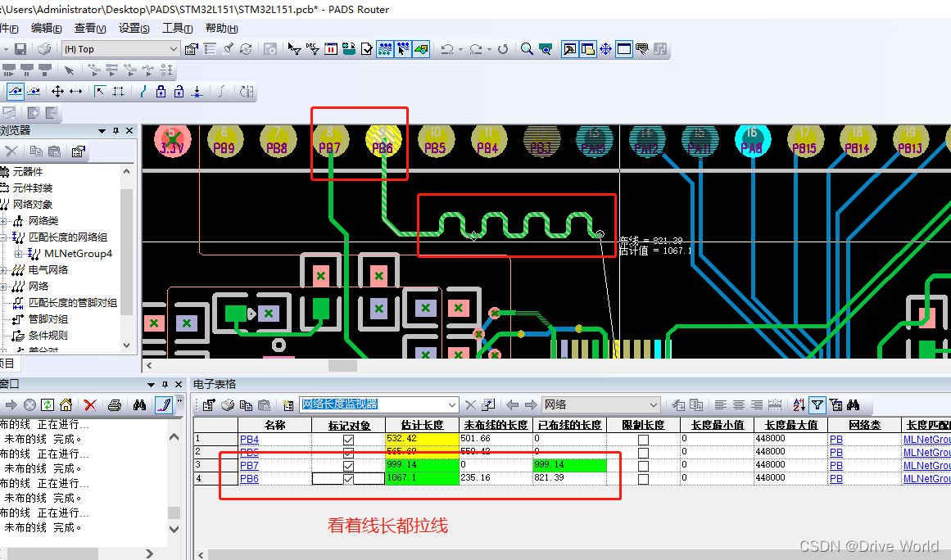Collapse the 匹配长度的网络组 tree node

(3, 237)
